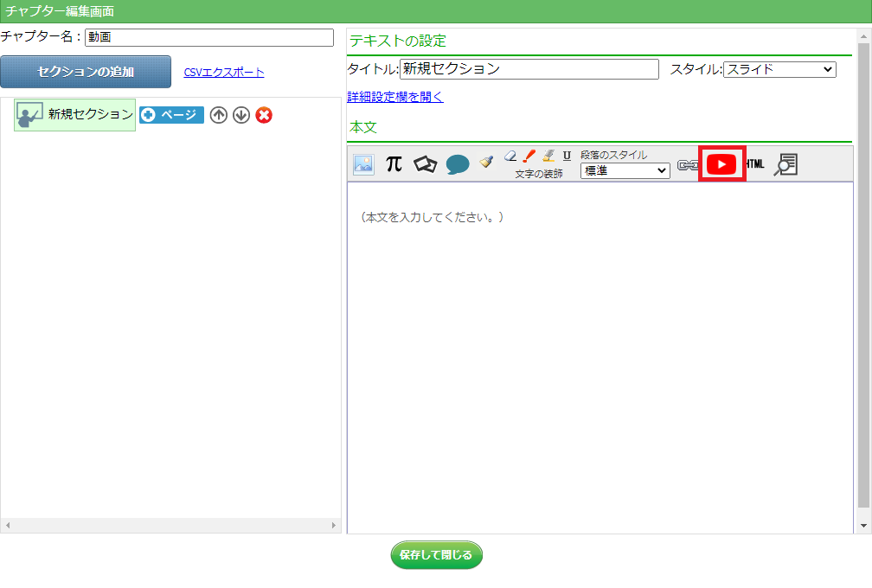
Task: Click the preview magnifier icon
Action: [x=785, y=164]
